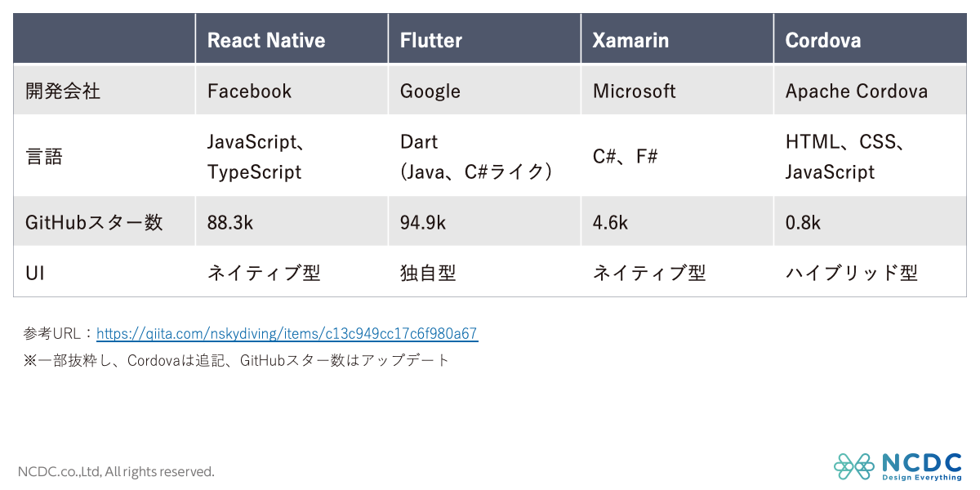980x490 pixels.
Task: Click the 88.3k GitHub stars value
Action: tap(230, 222)
